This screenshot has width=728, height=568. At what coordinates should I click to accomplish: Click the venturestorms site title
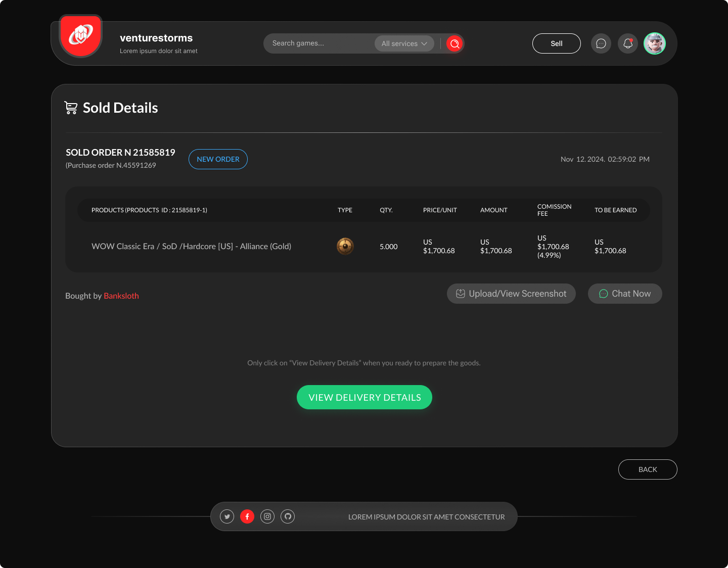pyautogui.click(x=156, y=38)
